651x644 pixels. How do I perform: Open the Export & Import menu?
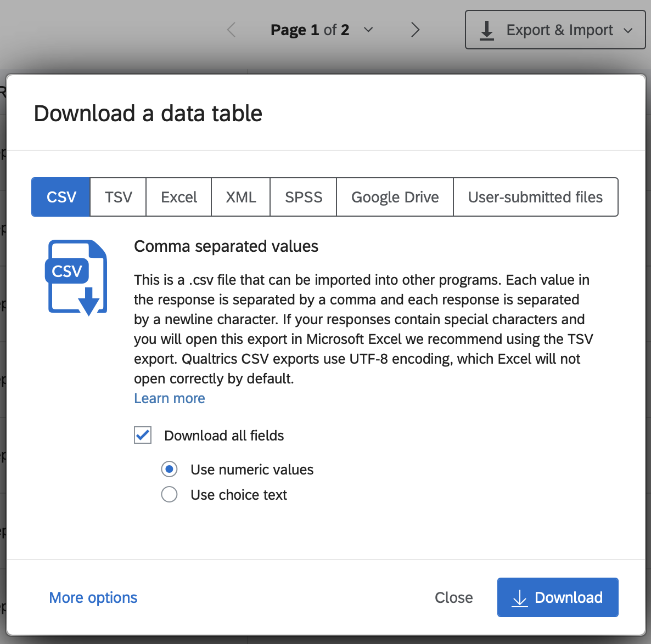coord(555,30)
